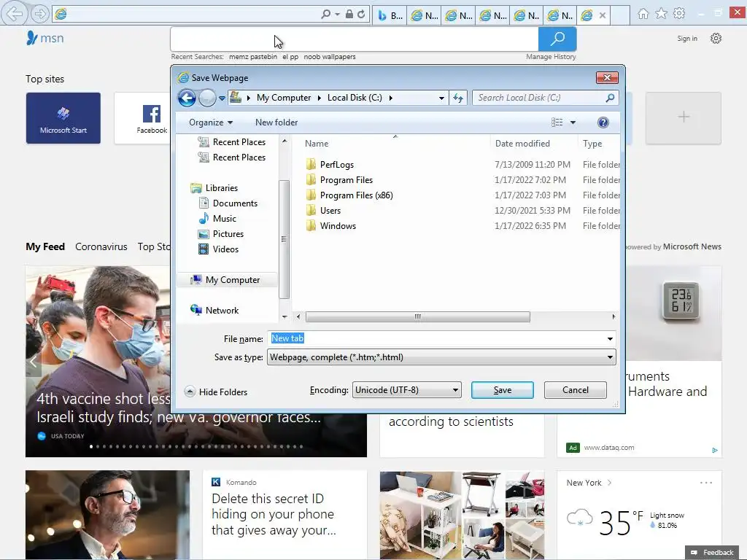Image resolution: width=747 pixels, height=560 pixels.
Task: Open the Save as type combo box
Action: click(441, 357)
